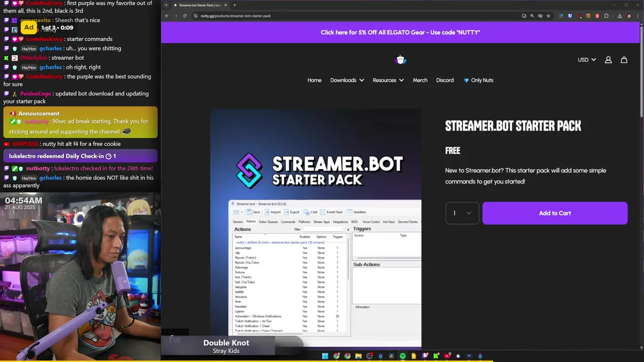
Task: Open the Windows Start menu
Action: [325, 356]
